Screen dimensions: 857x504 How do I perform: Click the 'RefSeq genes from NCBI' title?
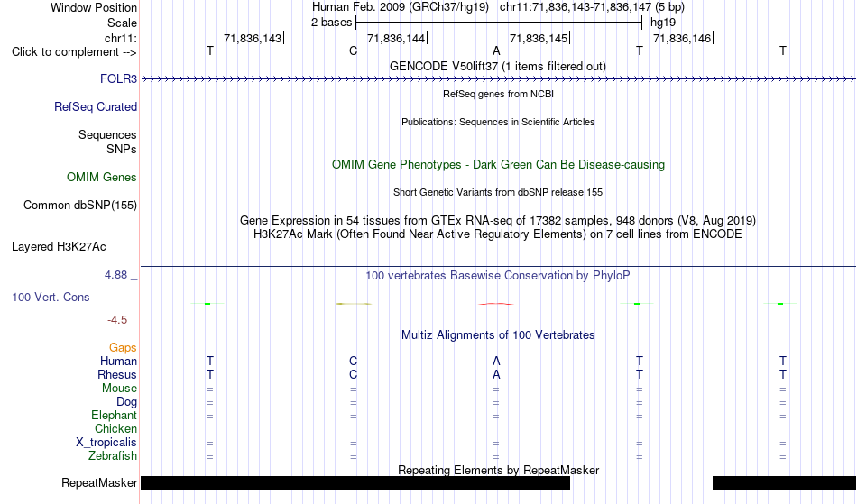coord(498,94)
